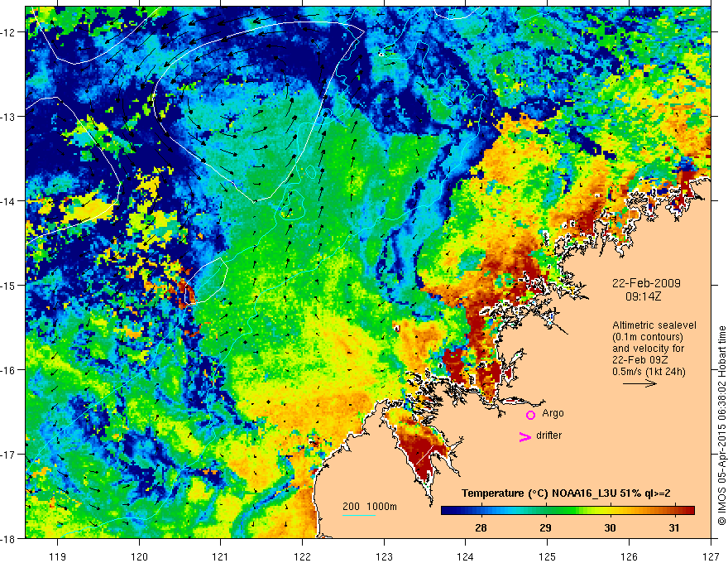Click longitude label 124
This screenshot has height=563, width=728.
click(x=466, y=556)
